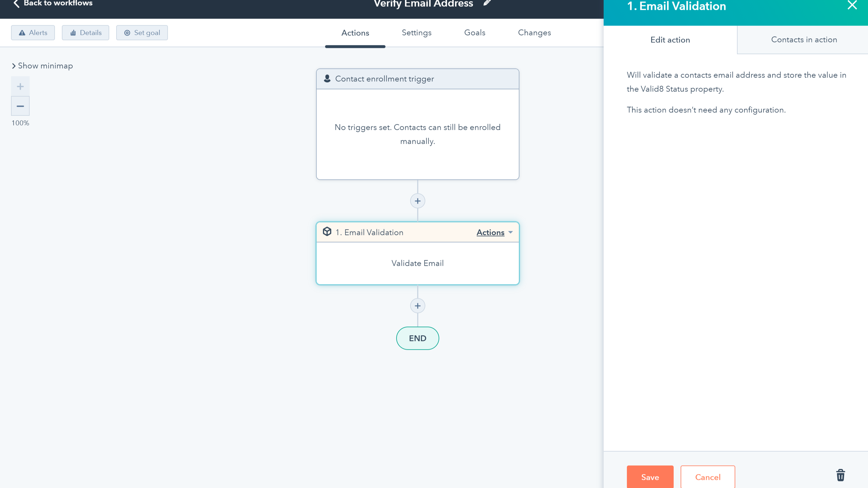Click plus icon below enrollment trigger
Screen dimensions: 868x488
[417, 201]
